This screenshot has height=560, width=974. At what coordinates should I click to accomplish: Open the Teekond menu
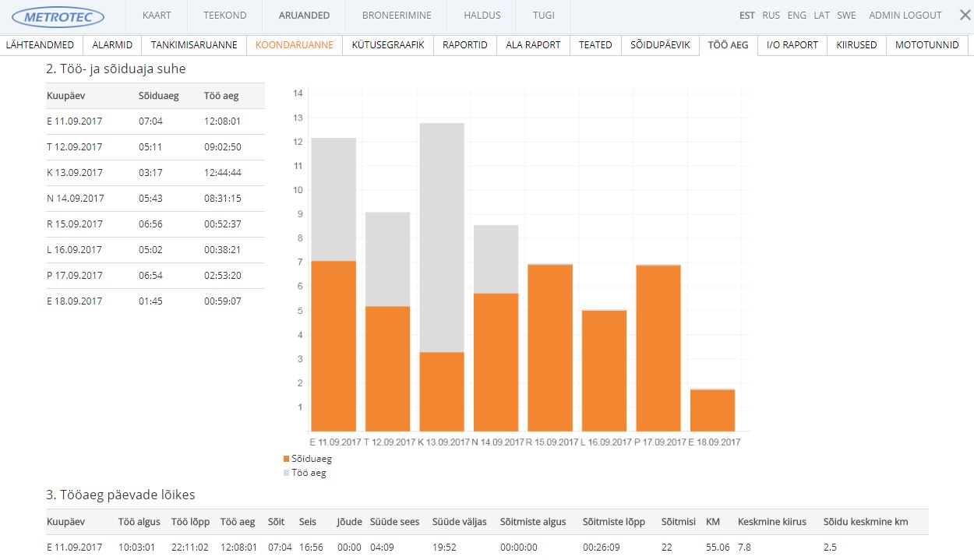click(x=225, y=16)
